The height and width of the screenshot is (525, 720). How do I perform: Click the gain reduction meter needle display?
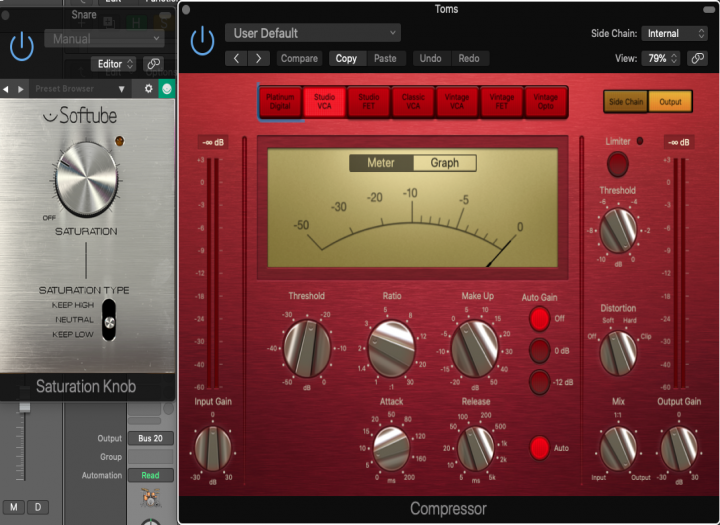click(412, 208)
